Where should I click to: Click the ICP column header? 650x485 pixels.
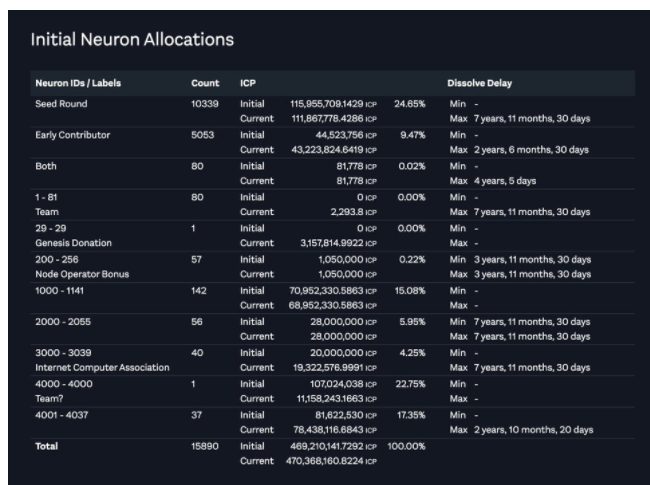point(247,83)
